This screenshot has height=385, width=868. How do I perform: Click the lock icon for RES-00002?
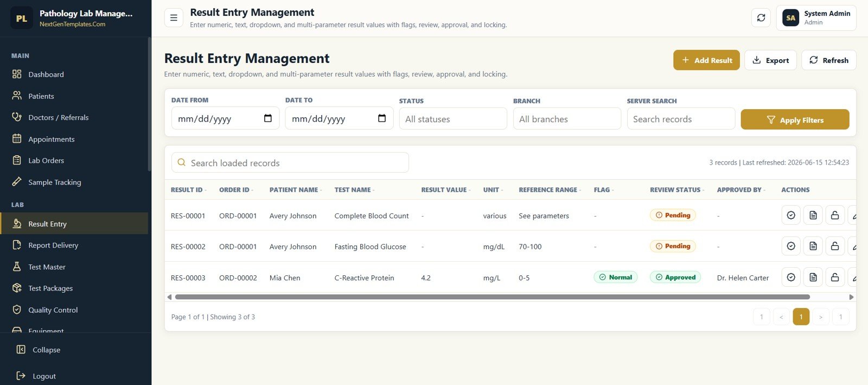tap(835, 246)
